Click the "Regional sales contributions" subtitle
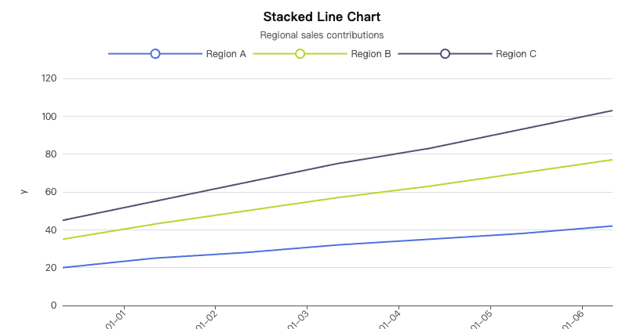 [322, 35]
